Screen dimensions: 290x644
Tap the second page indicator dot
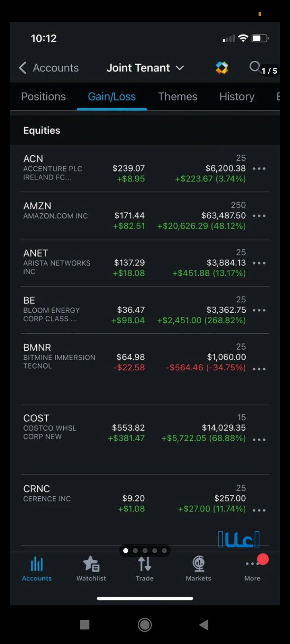[135, 551]
